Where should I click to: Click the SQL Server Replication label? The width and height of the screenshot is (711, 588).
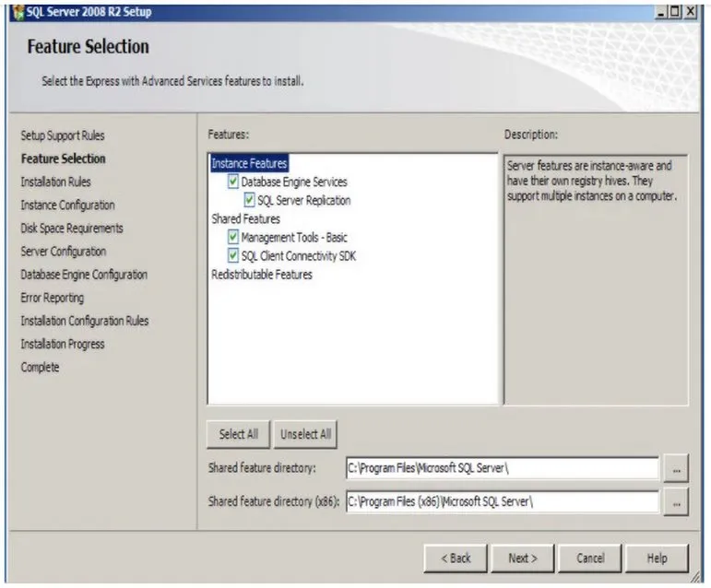pyautogui.click(x=303, y=200)
